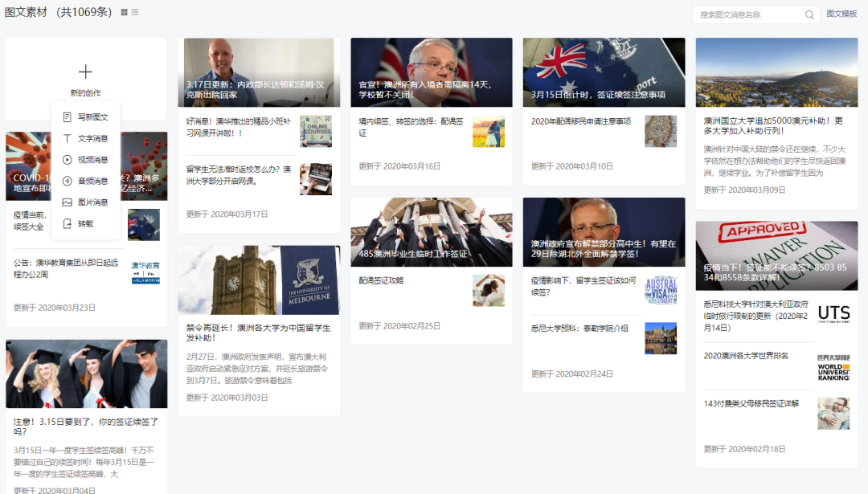Open the 澳洲政府宣布解禁部分高中生 cover
Screen dimensions: 868x494
(604, 232)
